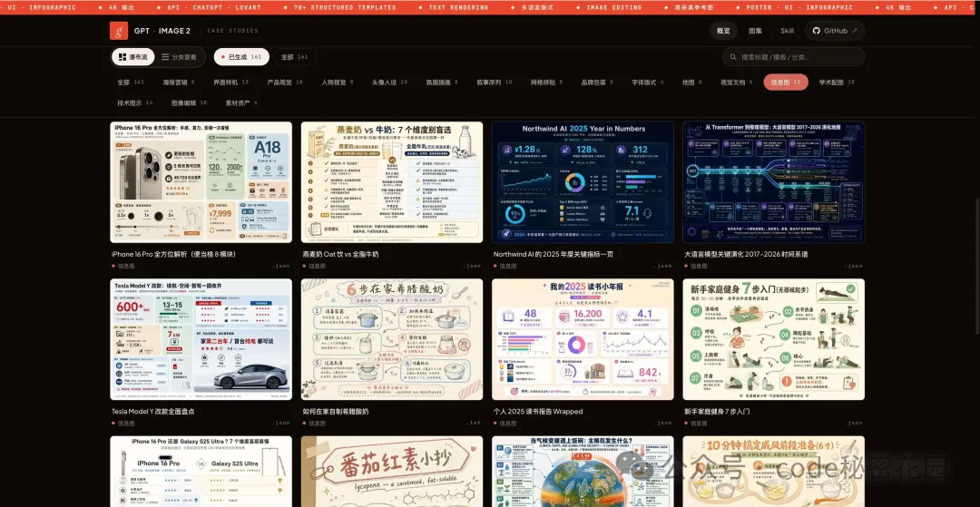Open the 我的2025读书小年报 thumbnail
This screenshot has width=980, height=507.
(x=583, y=339)
